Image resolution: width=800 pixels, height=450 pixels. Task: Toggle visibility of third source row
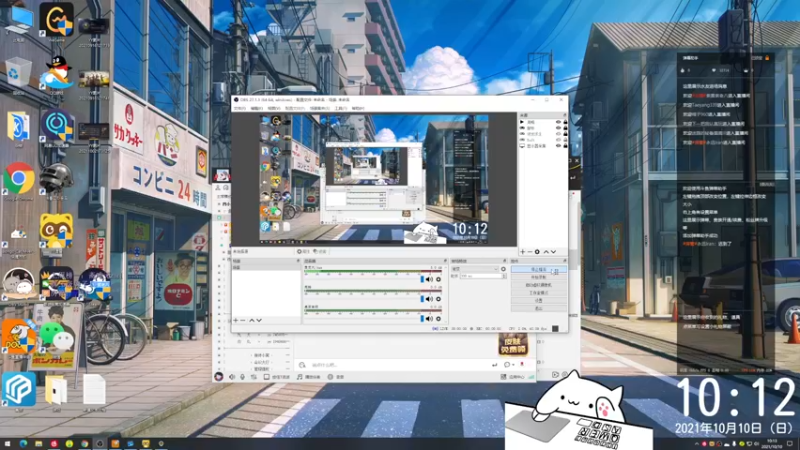point(558,134)
